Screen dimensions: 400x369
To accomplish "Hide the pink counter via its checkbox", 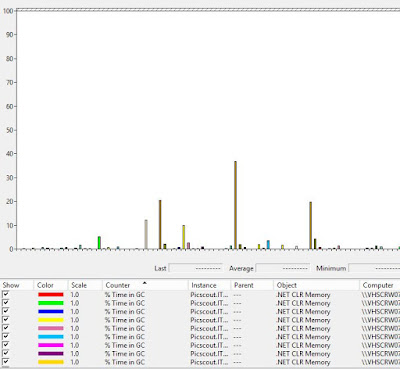I will point(6,328).
